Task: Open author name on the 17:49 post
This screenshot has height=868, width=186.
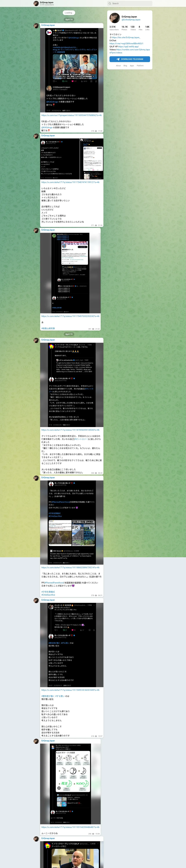Action: [x=48, y=25]
